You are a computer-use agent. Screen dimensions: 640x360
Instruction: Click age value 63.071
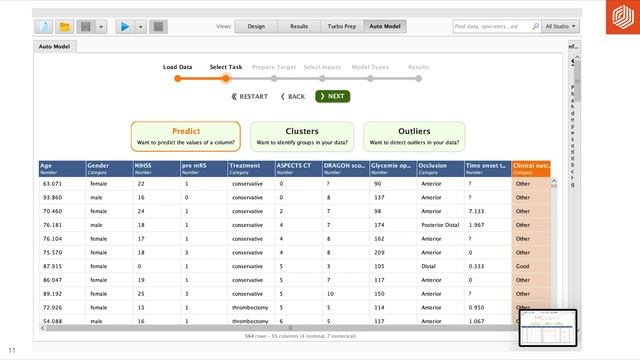pos(52,184)
